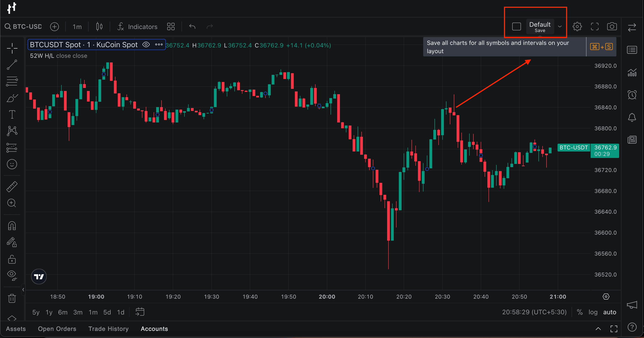Switch to the Accounts tab
This screenshot has height=338, width=644.
click(x=154, y=329)
